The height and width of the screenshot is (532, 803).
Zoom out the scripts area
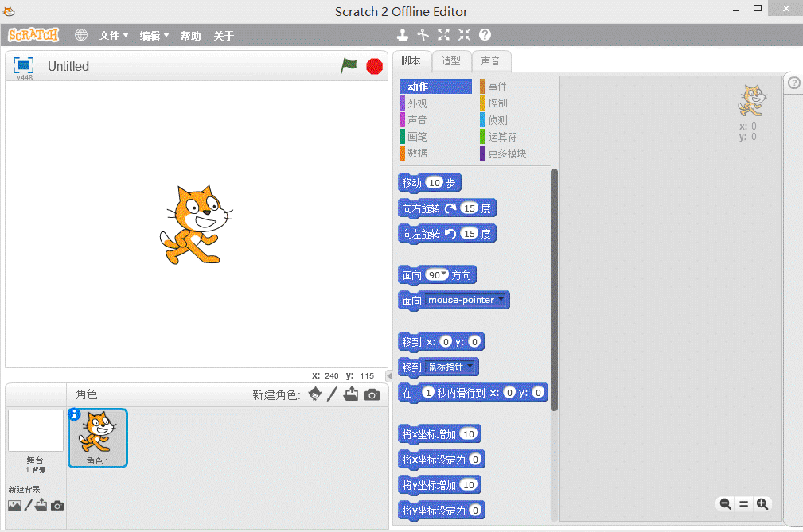(x=725, y=504)
